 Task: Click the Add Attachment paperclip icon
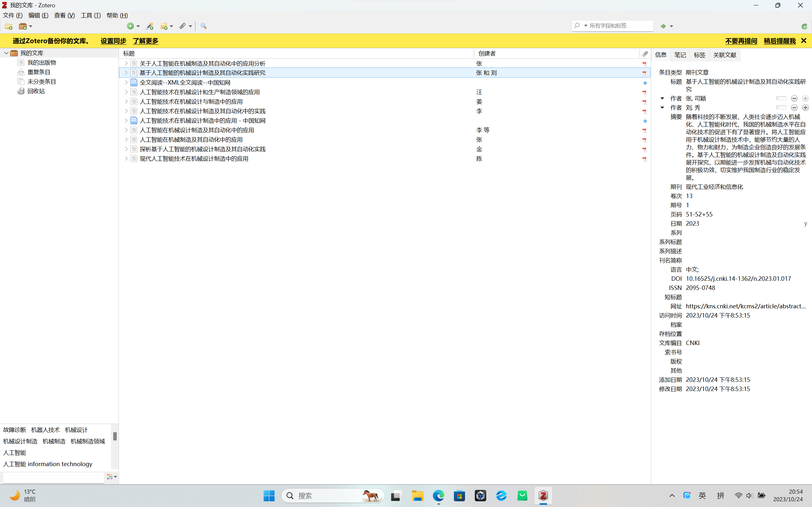(182, 26)
